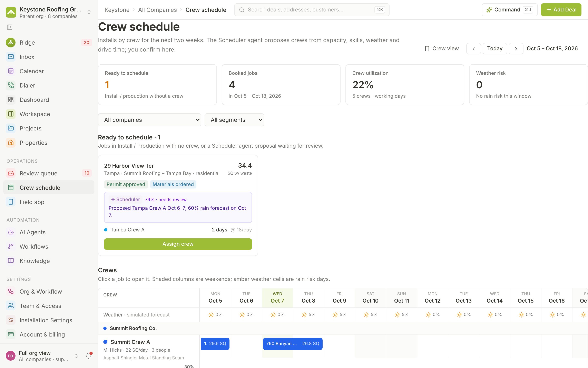Viewport: 588px width, 368px height.
Task: Click the Scheduler proposal needs review box
Action: tap(178, 207)
